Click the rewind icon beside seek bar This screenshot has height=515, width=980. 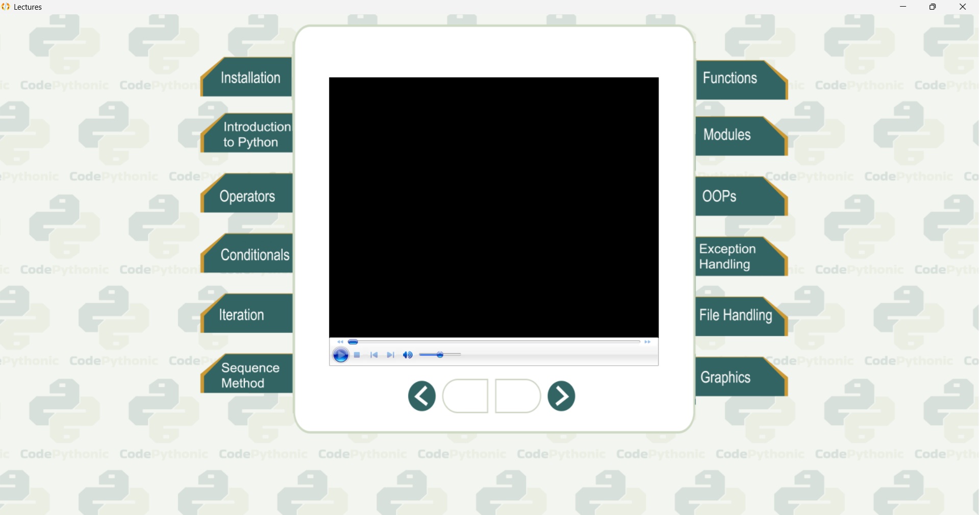(340, 342)
